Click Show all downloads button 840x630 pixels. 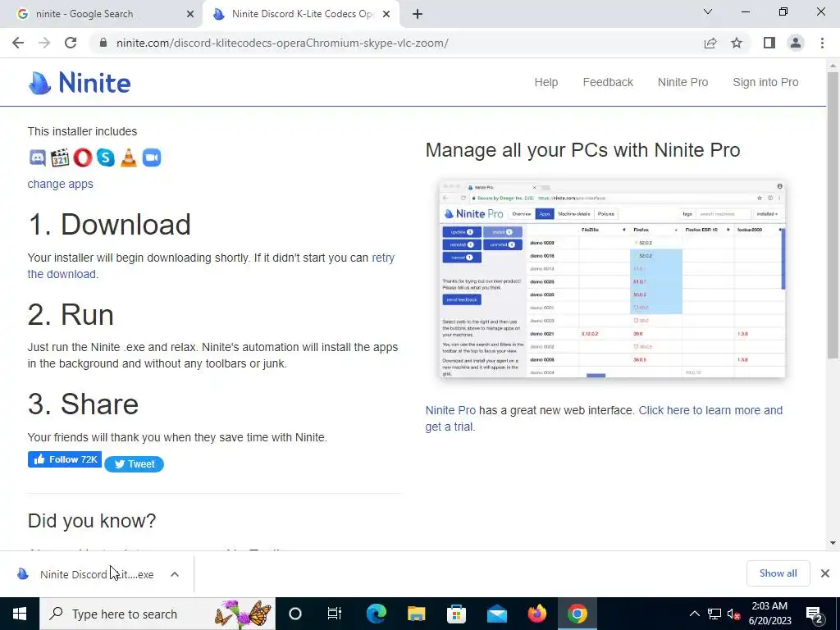pyautogui.click(x=778, y=573)
